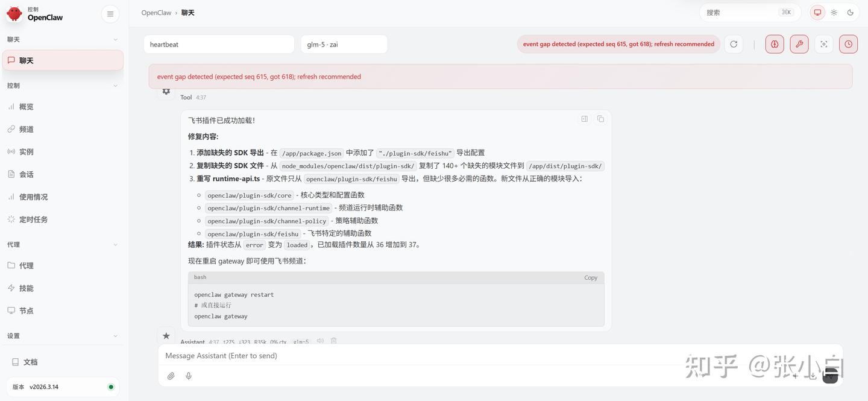Open 概览 overview in sidebar
The width and height of the screenshot is (868, 401).
[63, 107]
